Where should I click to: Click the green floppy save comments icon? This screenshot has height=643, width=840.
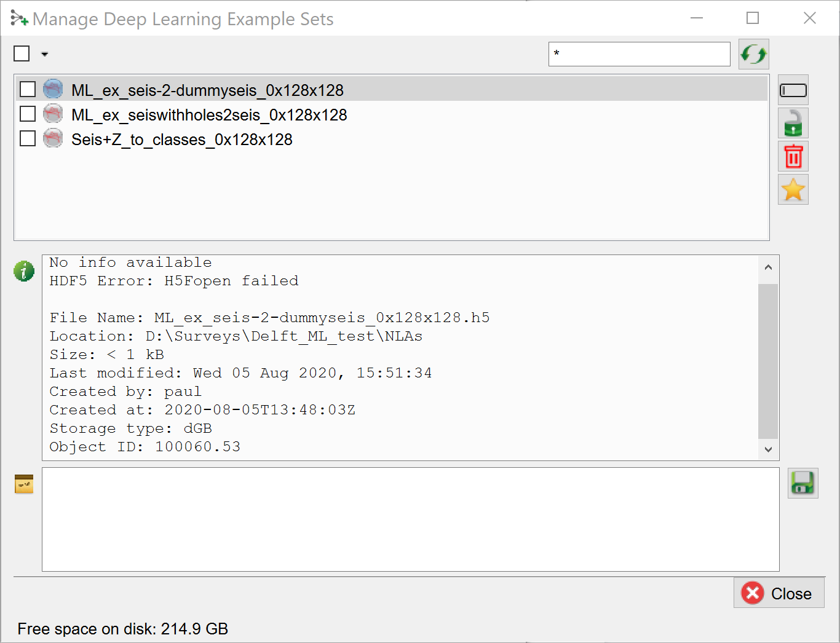802,483
